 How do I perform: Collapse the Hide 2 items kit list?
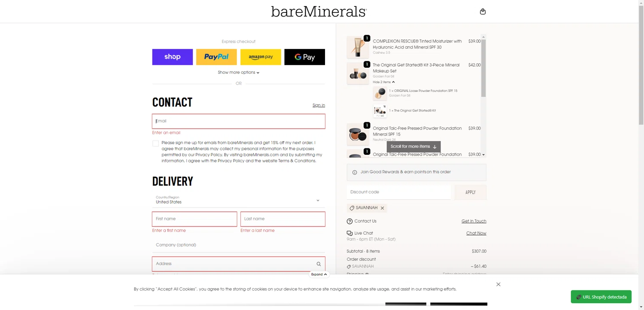(383, 82)
